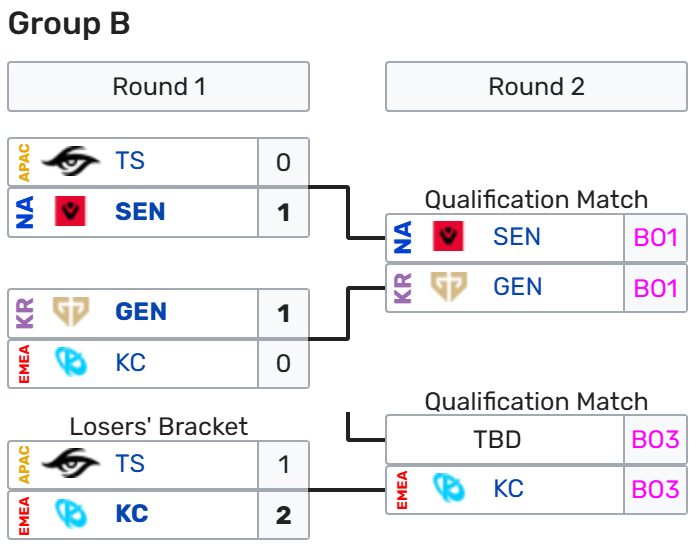698x546 pixels.
Task: Open the GEN link in Round 2 Qualification Match
Action: click(x=517, y=287)
